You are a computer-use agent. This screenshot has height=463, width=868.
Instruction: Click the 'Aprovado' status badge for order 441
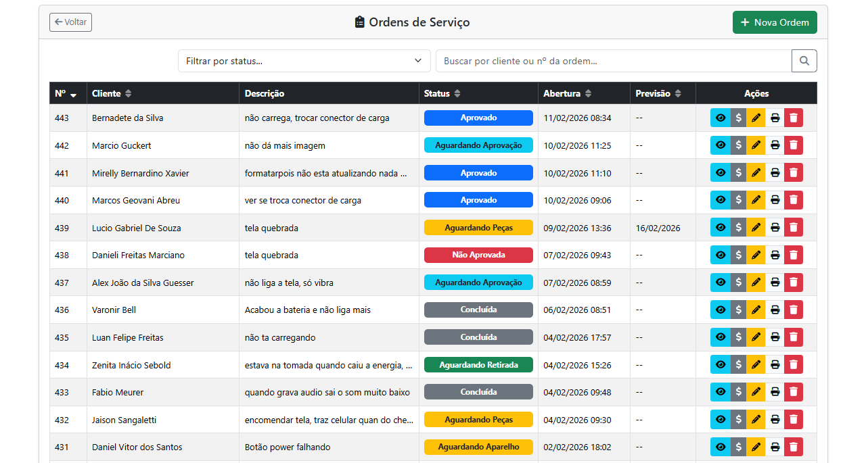point(478,172)
